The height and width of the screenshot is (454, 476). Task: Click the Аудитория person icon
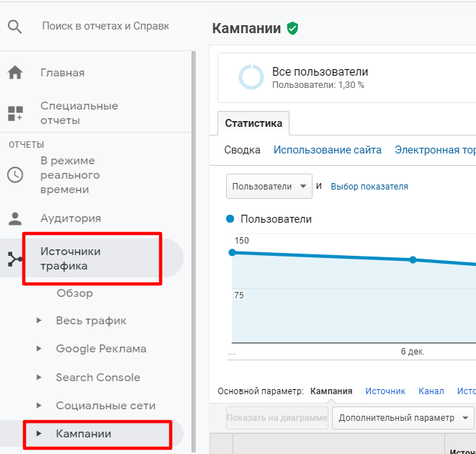[x=15, y=218]
